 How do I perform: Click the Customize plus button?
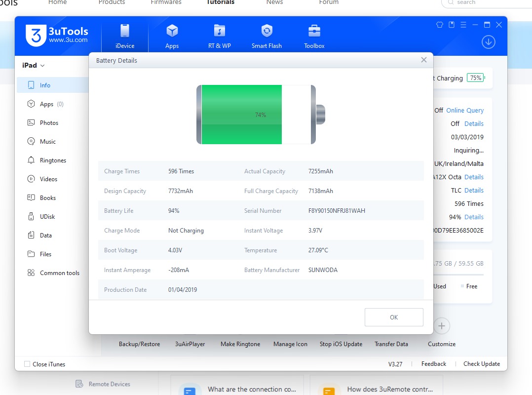tap(441, 326)
